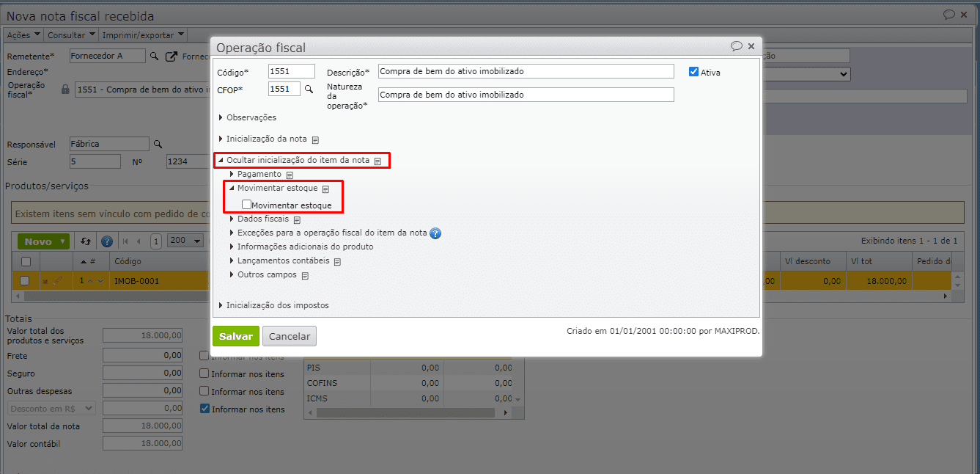The width and height of the screenshot is (980, 474).
Task: Click the Natureza da operação input field
Action: (x=526, y=95)
